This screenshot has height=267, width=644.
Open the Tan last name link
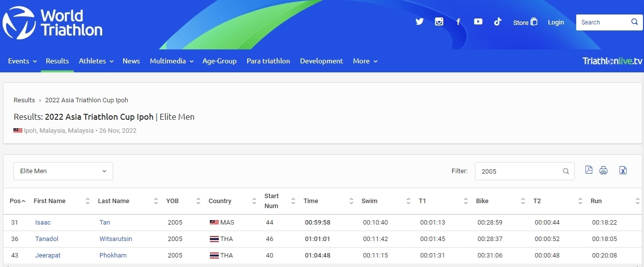105,223
